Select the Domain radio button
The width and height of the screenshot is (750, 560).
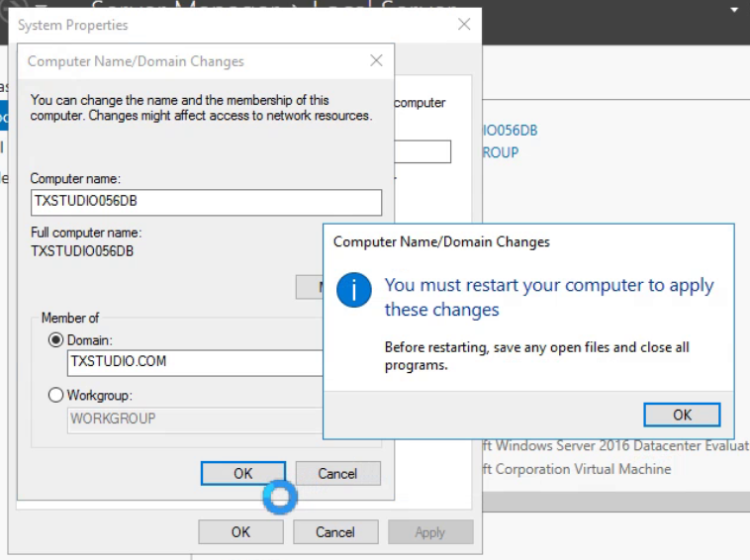point(56,340)
